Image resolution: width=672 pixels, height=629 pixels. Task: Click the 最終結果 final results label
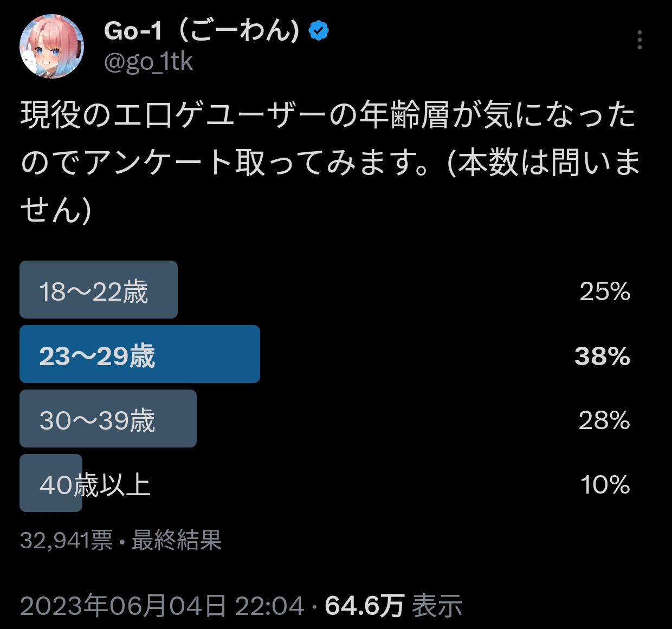pyautogui.click(x=177, y=540)
